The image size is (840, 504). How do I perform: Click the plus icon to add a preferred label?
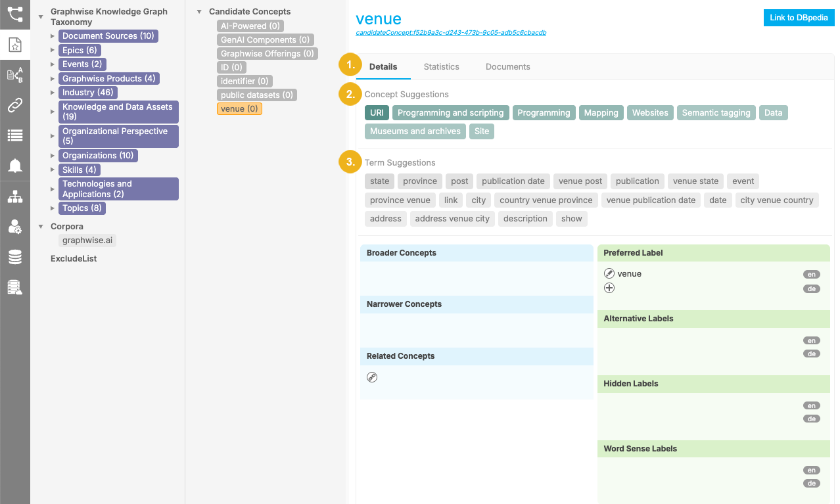pyautogui.click(x=609, y=287)
